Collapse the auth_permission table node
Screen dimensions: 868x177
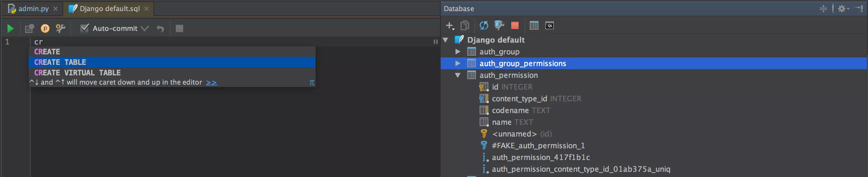tap(458, 75)
